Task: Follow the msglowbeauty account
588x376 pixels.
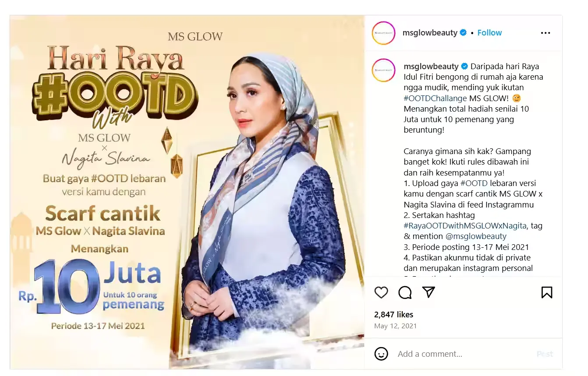Action: coord(489,33)
